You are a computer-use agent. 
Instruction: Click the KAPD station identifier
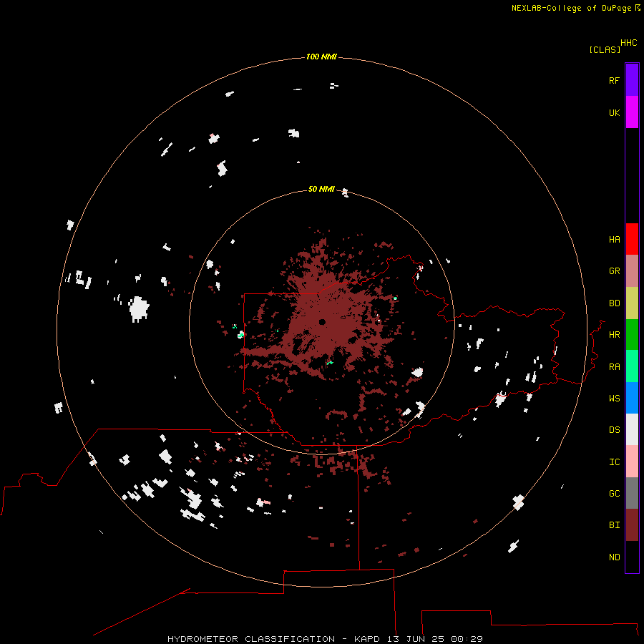pos(366,639)
